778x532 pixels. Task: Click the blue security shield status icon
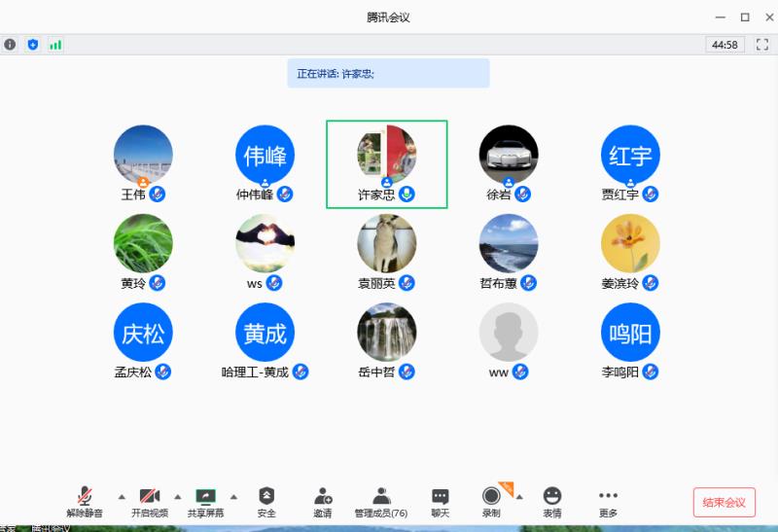click(33, 45)
